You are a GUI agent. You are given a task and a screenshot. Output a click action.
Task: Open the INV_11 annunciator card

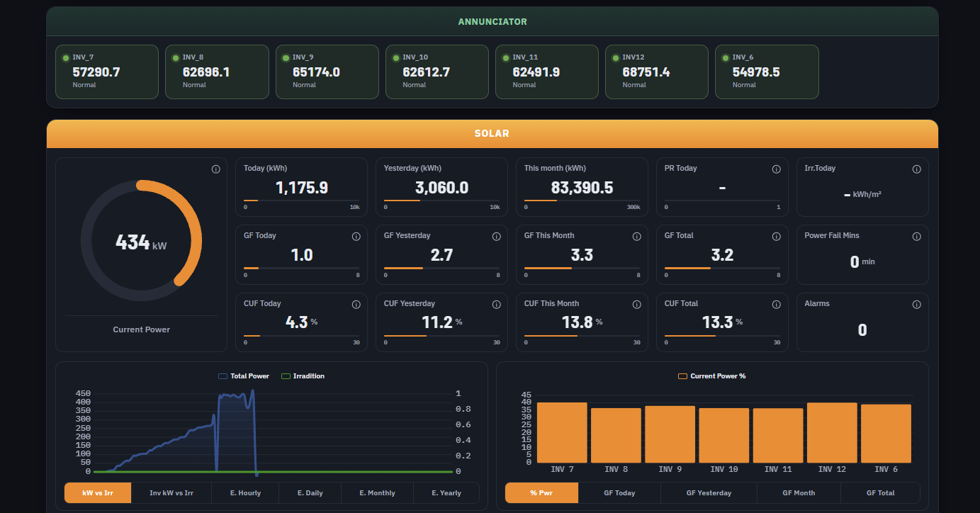click(547, 72)
